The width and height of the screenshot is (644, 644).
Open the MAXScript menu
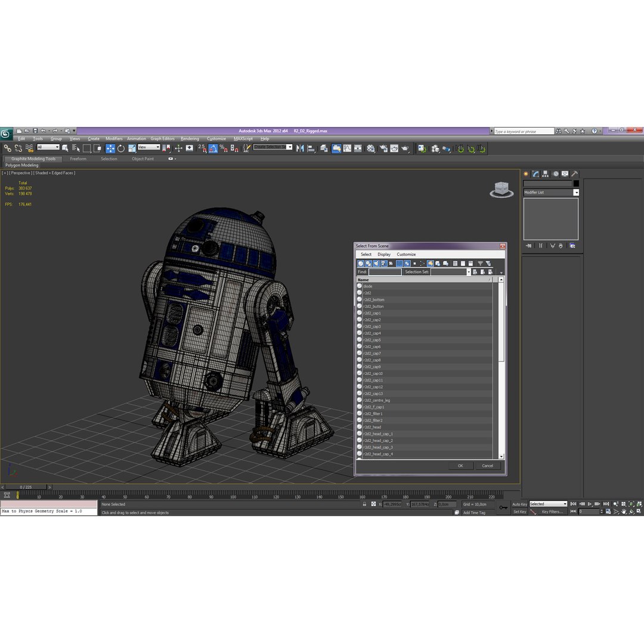point(243,139)
